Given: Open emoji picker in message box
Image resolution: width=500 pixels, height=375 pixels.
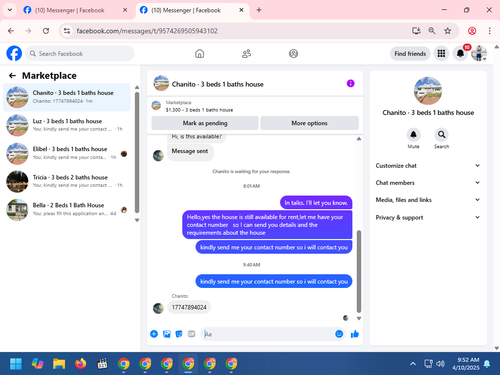Looking at the screenshot, I should pyautogui.click(x=339, y=334).
